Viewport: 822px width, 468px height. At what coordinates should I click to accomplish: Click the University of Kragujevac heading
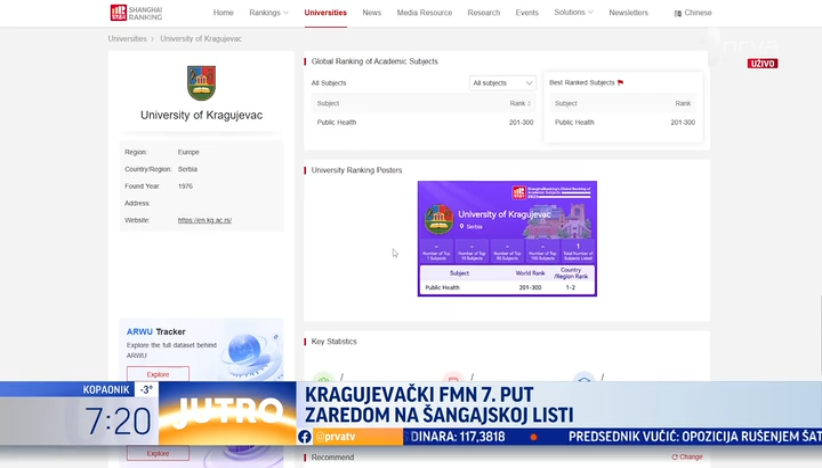pos(201,115)
